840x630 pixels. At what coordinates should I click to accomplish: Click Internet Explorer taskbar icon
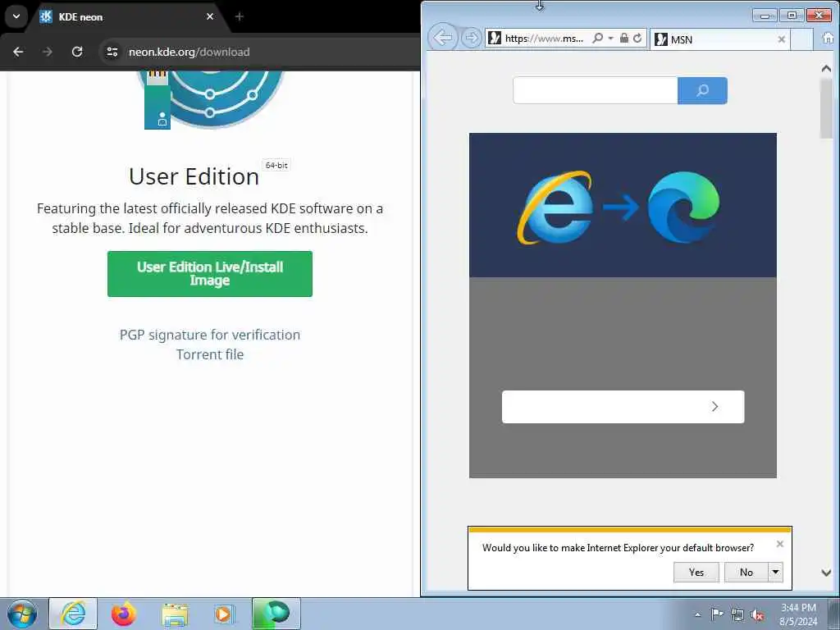pos(73,614)
